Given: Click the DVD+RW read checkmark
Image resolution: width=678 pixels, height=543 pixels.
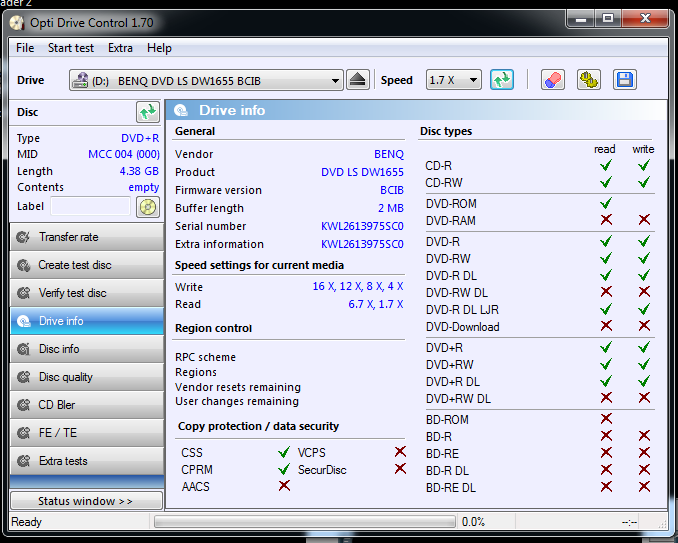Looking at the screenshot, I should (606, 364).
